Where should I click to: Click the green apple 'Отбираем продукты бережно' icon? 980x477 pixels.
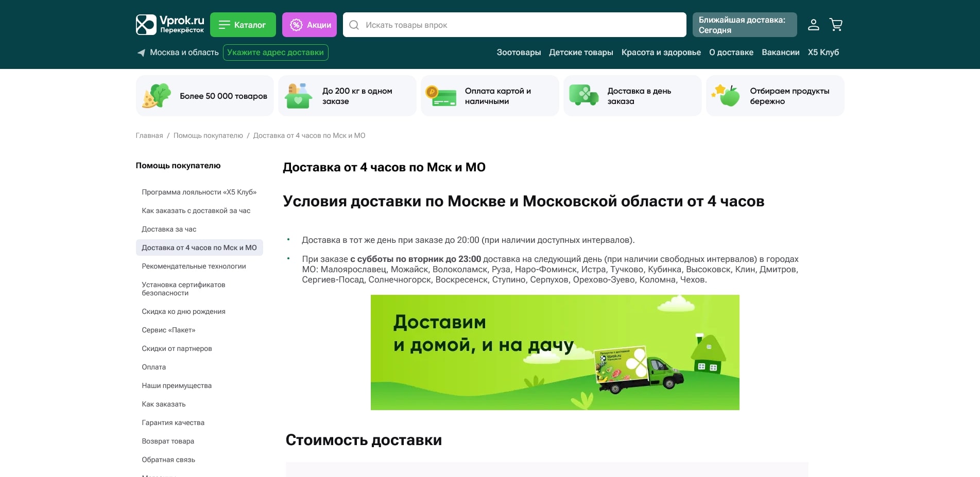pos(727,95)
